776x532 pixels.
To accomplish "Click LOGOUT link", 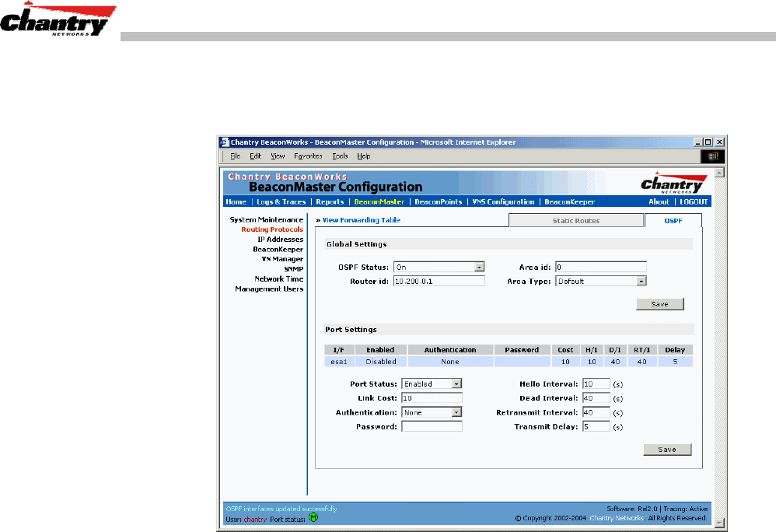I will coord(694,202).
